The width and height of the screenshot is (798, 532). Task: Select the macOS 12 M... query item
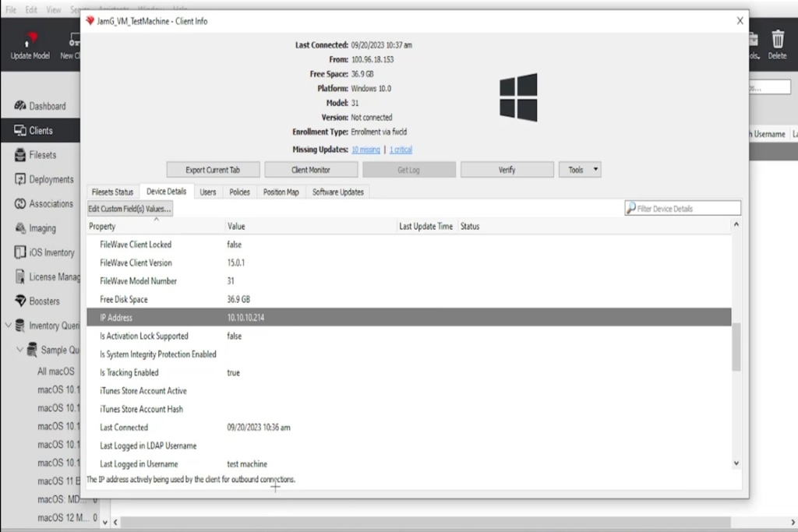pos(64,518)
